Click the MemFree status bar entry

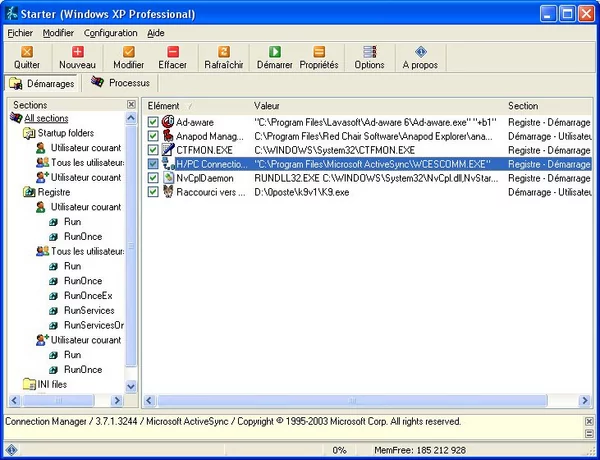pyautogui.click(x=420, y=450)
